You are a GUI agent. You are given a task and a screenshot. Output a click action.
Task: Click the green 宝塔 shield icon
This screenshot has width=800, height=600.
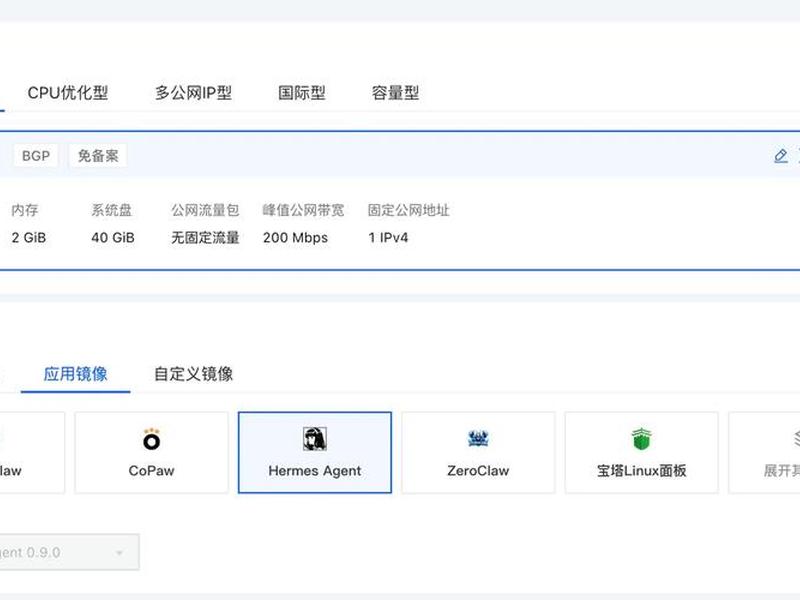click(641, 439)
